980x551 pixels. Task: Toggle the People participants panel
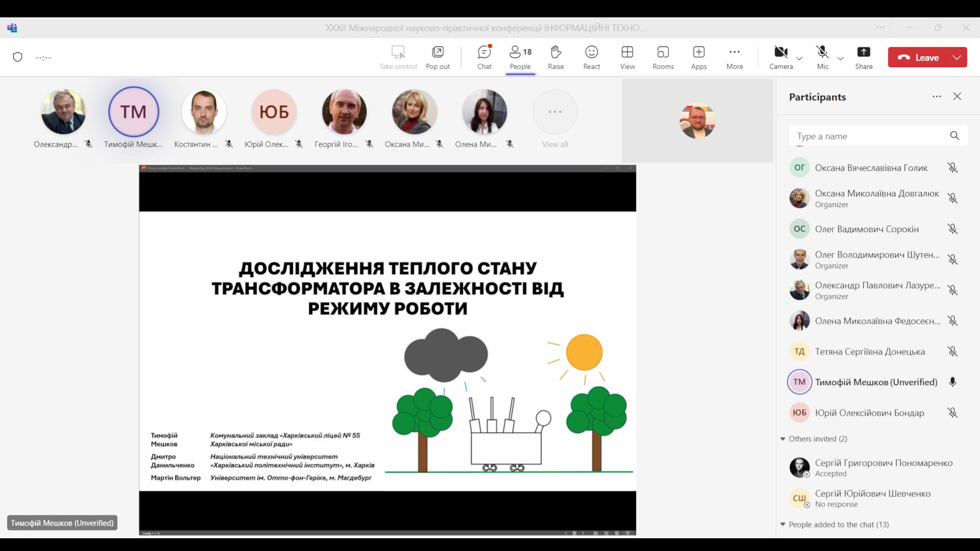click(x=520, y=57)
